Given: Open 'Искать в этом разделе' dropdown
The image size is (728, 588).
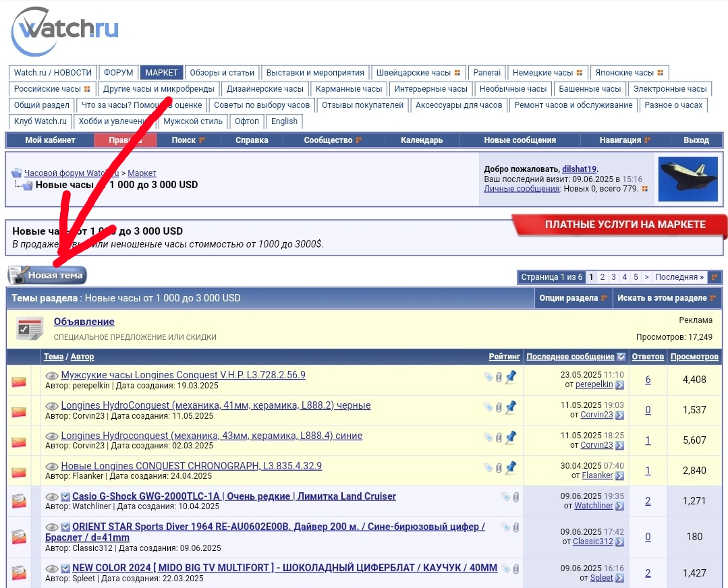Looking at the screenshot, I should (667, 298).
